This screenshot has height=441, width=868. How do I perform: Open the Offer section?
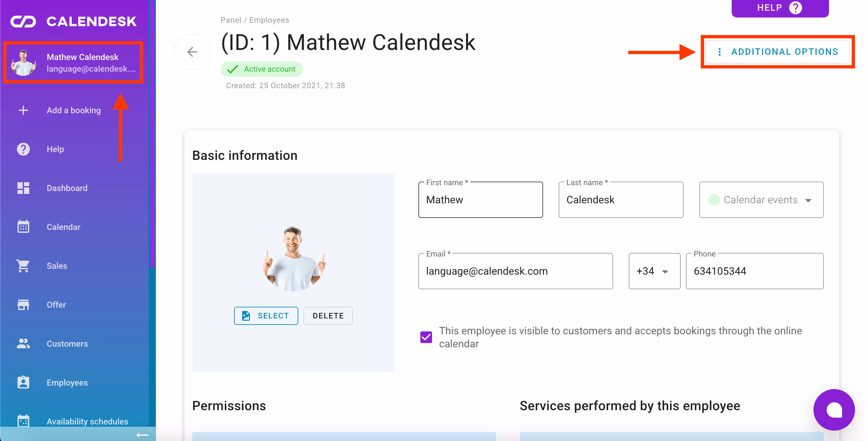[56, 304]
